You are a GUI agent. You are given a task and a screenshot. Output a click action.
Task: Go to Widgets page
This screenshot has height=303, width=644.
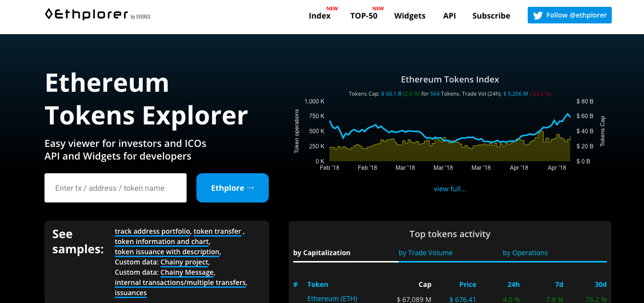pos(409,16)
